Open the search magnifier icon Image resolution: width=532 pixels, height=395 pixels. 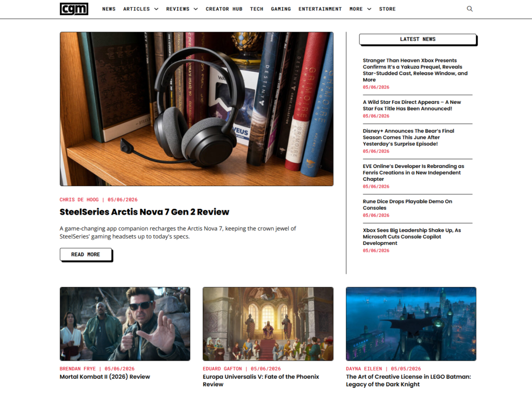[470, 9]
